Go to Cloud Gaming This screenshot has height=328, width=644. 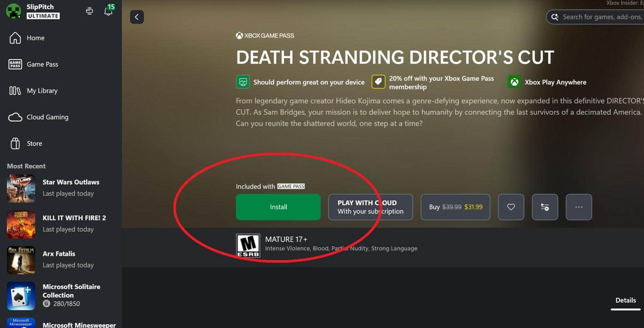(47, 117)
